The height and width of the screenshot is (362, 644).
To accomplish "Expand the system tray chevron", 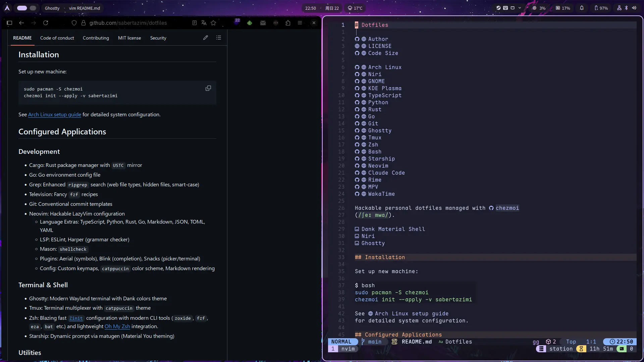I will point(520,8).
